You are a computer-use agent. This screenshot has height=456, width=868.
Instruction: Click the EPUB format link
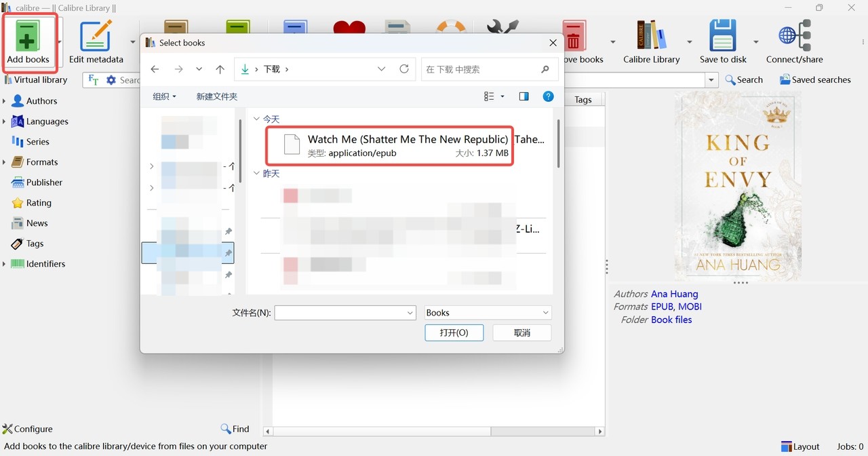click(662, 307)
